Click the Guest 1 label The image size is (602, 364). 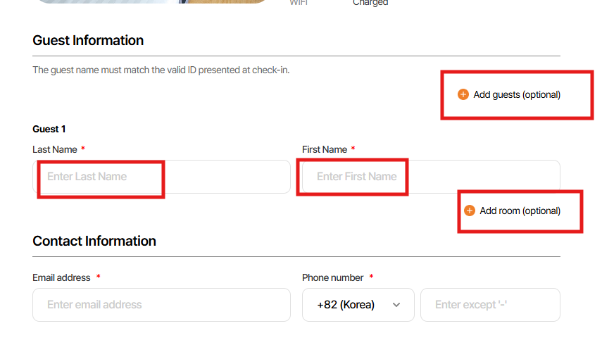coord(49,129)
